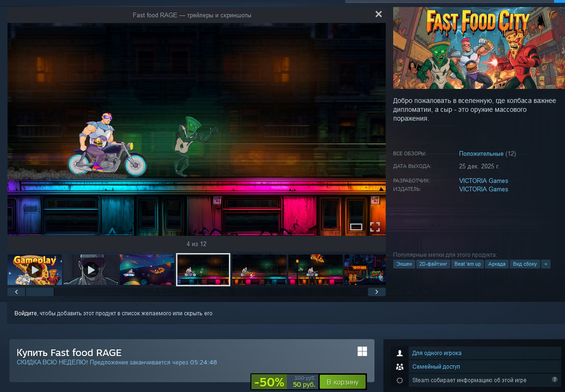Click the family sharing group icon
The image size is (565, 392).
(x=400, y=367)
